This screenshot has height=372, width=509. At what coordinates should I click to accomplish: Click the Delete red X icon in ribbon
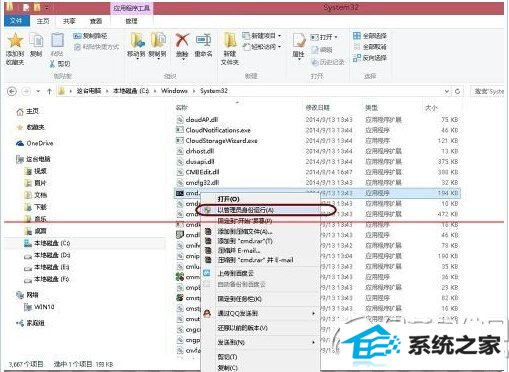click(x=182, y=40)
